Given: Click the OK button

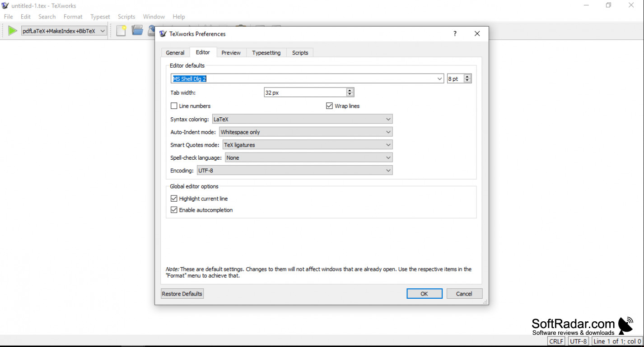Looking at the screenshot, I should (x=425, y=294).
